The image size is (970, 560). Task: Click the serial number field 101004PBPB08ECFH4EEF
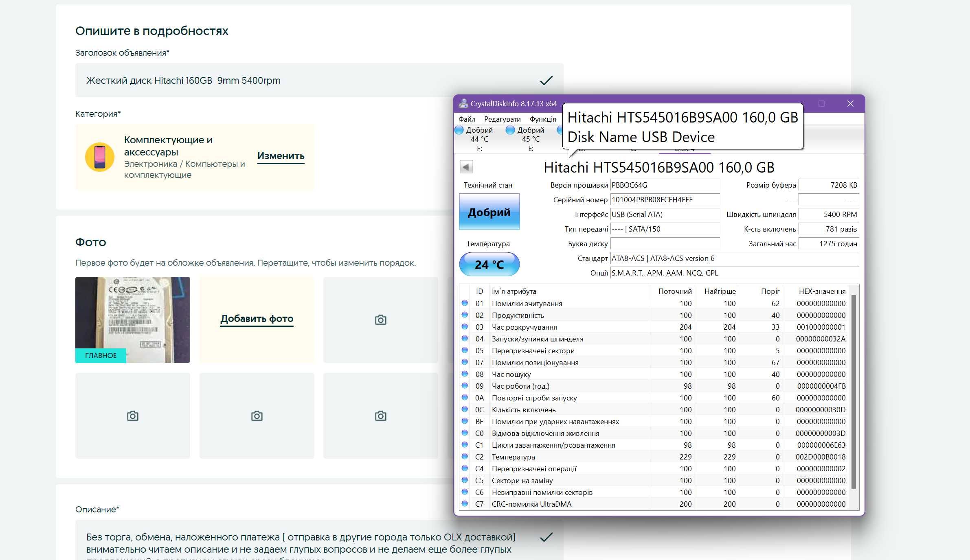point(665,200)
